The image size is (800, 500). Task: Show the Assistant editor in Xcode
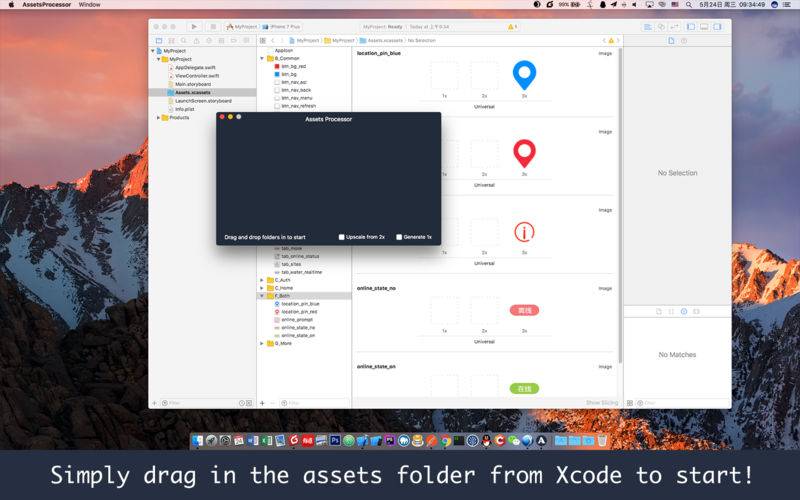(x=661, y=27)
